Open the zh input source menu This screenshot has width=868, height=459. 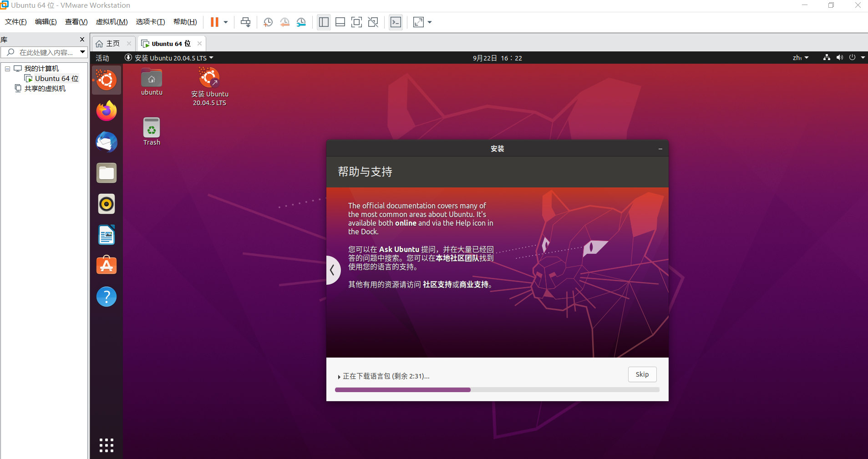pyautogui.click(x=801, y=58)
